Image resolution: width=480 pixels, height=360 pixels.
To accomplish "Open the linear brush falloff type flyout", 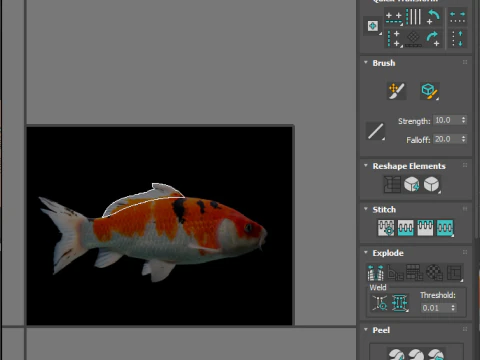I will 375,131.
